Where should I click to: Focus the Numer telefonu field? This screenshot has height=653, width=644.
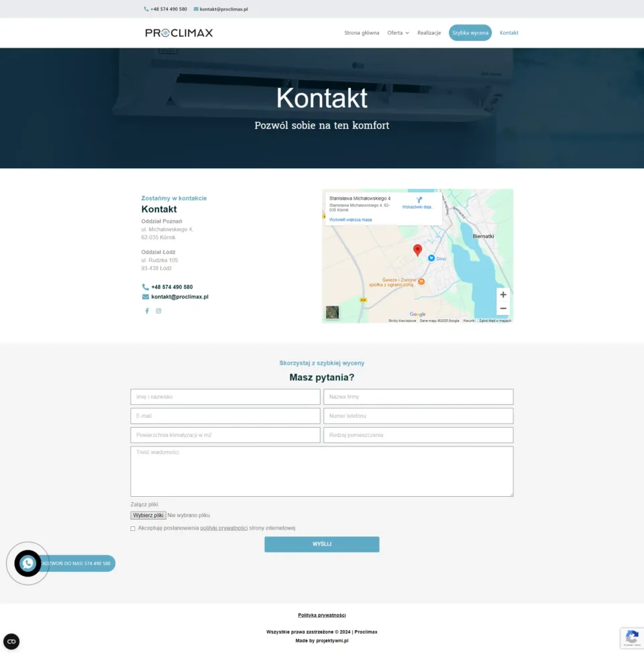418,416
